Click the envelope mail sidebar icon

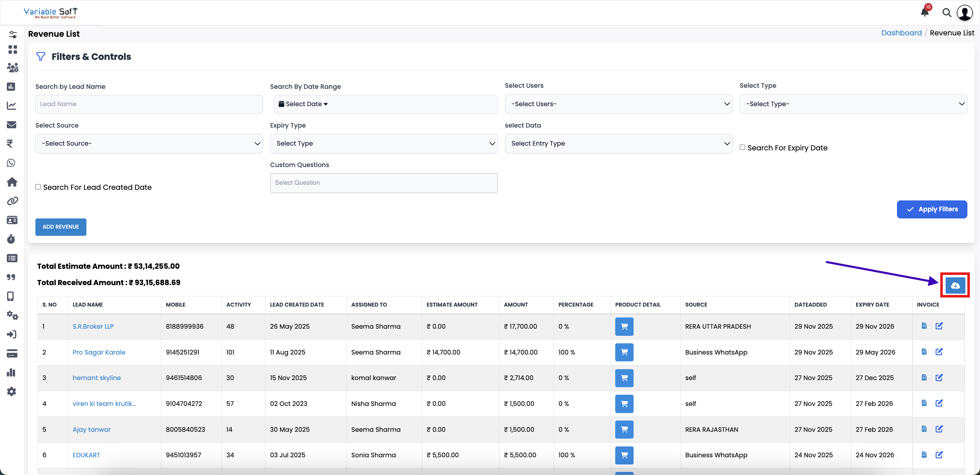pyautogui.click(x=12, y=124)
